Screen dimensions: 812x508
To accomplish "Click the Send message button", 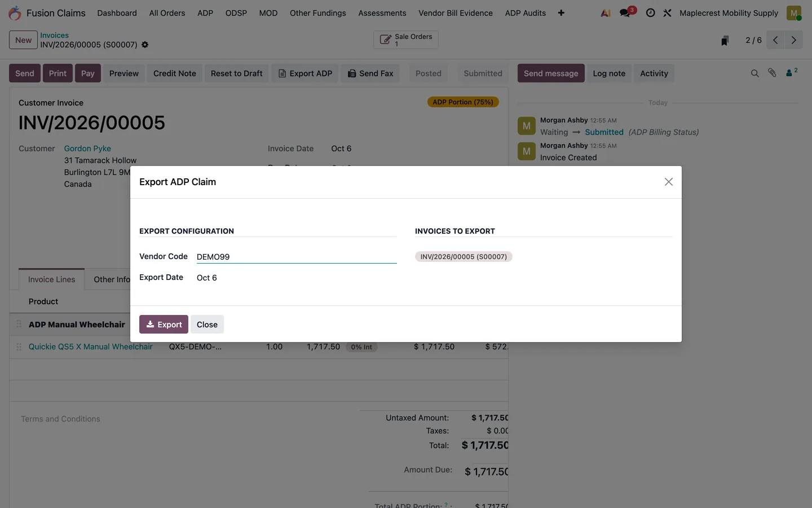I will point(551,73).
